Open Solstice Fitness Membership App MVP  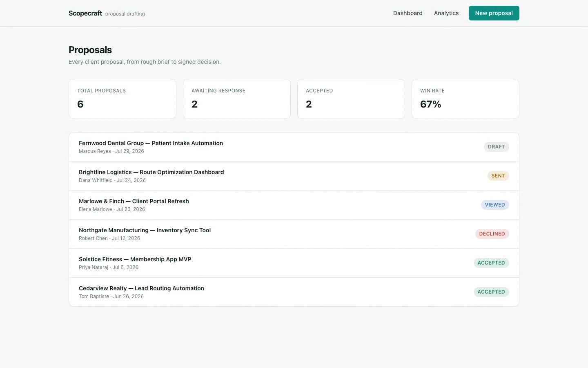[x=294, y=263]
